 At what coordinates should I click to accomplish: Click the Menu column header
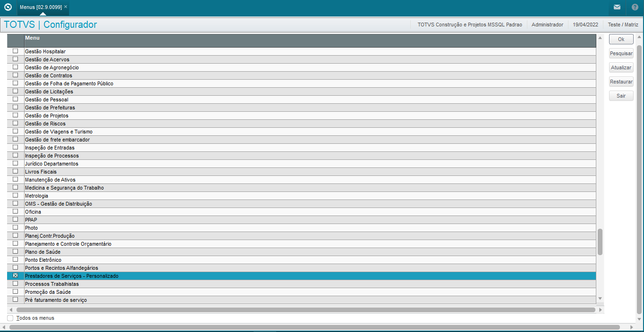click(x=310, y=41)
